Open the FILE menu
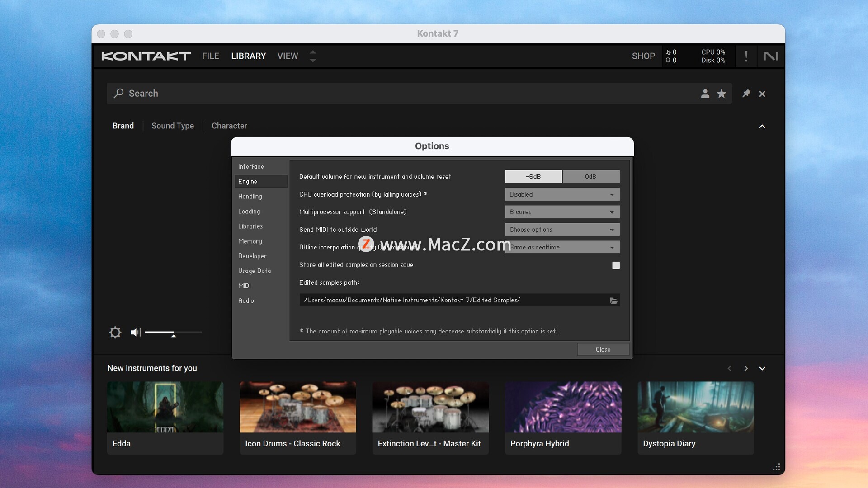Viewport: 868px width, 488px height. pos(211,56)
